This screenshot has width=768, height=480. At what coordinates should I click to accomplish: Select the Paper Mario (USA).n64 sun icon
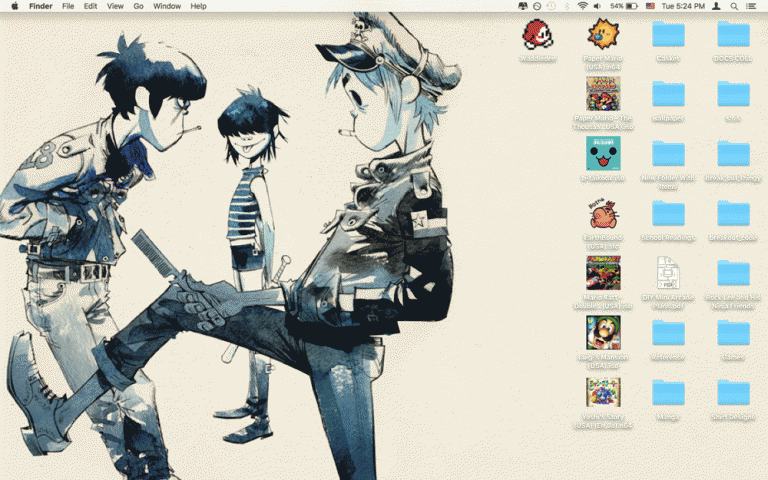[603, 34]
